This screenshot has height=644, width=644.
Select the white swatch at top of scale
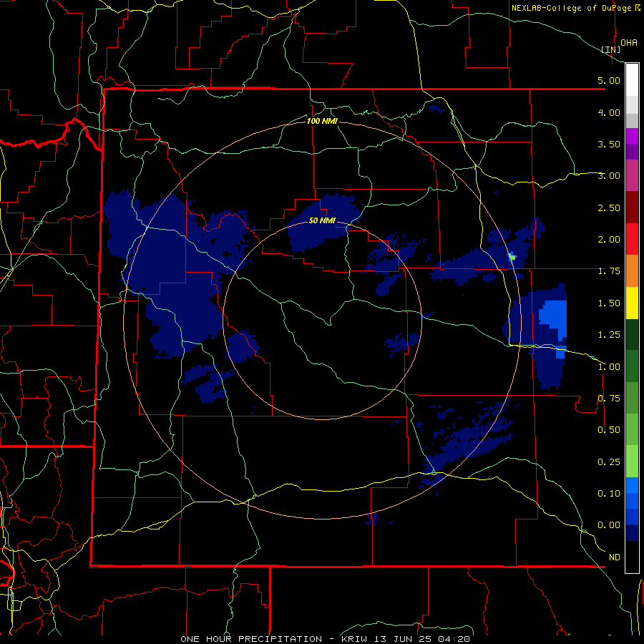tap(632, 80)
